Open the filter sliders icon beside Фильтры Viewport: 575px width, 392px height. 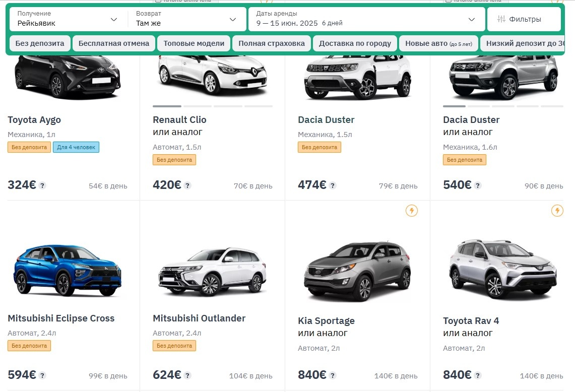(501, 18)
